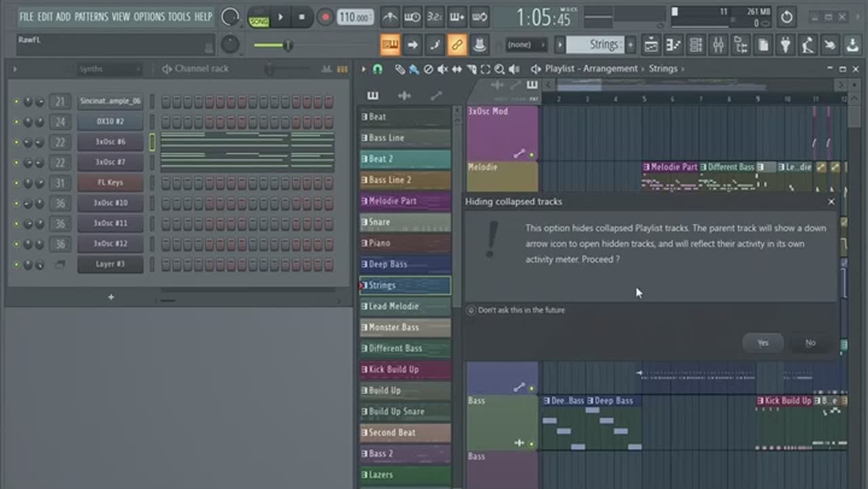Screen dimensions: 868x489
Task: Open the PATTERNS menu
Action: click(91, 16)
